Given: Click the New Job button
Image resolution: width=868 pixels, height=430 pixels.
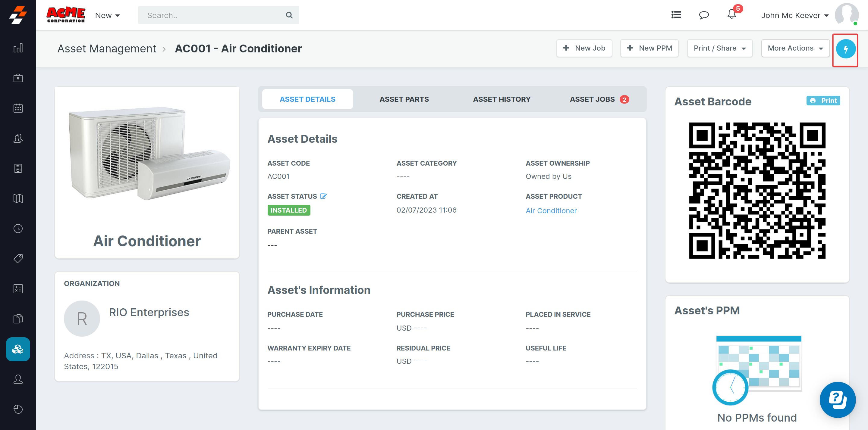Looking at the screenshot, I should click(584, 48).
